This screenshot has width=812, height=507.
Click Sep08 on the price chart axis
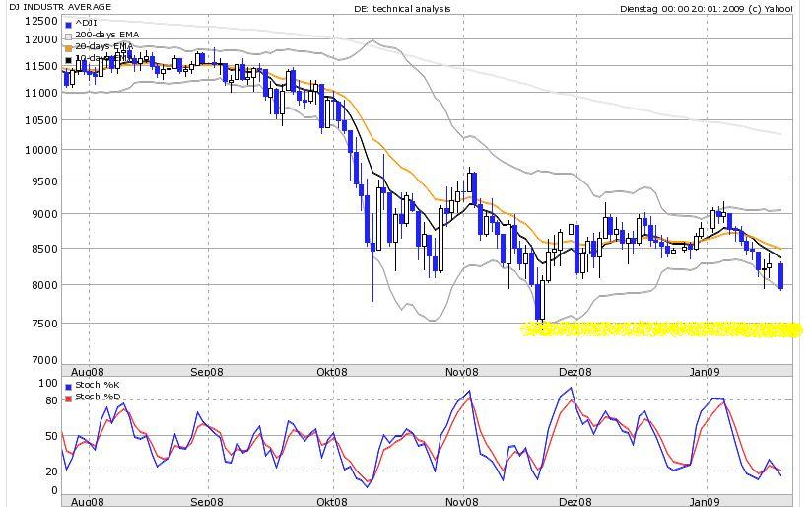click(207, 372)
